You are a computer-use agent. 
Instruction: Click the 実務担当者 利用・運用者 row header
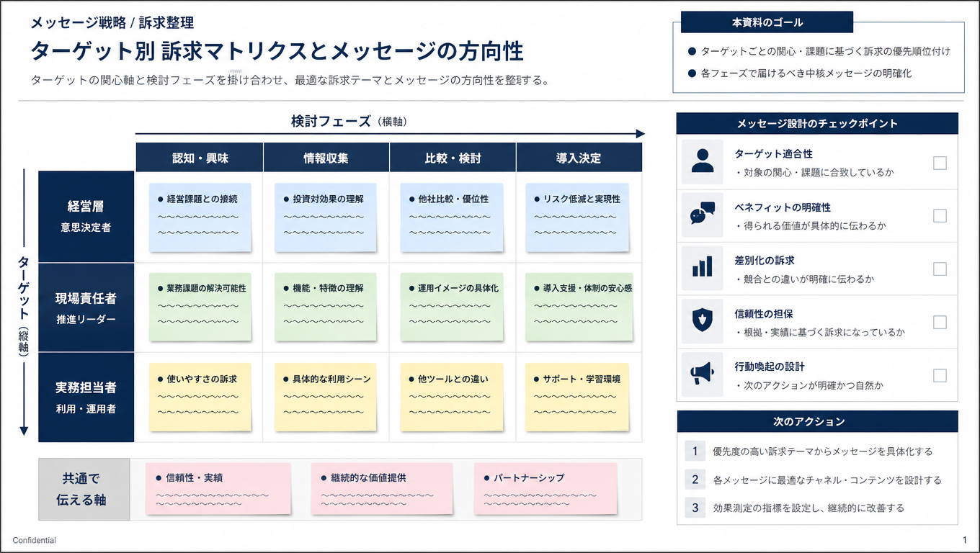[x=86, y=397]
